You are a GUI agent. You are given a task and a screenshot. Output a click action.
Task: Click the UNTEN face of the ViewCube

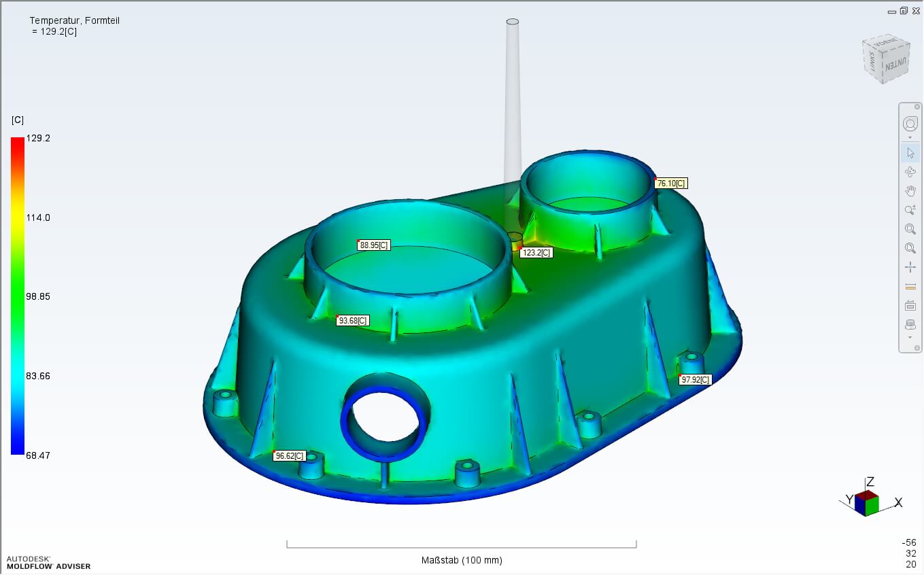coord(893,67)
